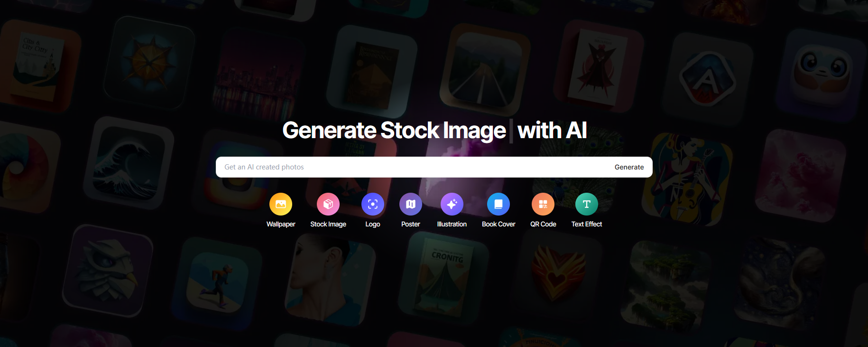Choose the orange QR Code icon
This screenshot has width=868, height=347.
(x=543, y=204)
